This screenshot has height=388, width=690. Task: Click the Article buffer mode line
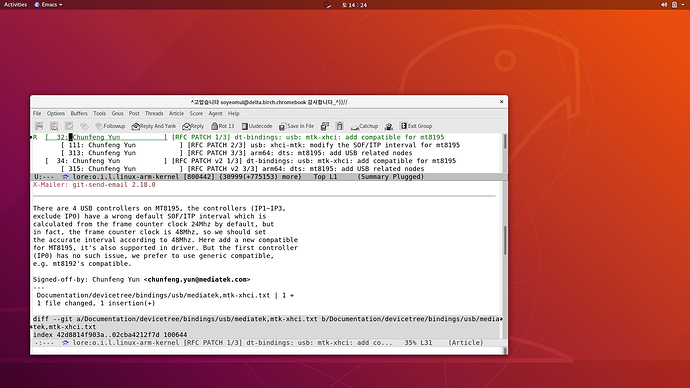269,343
